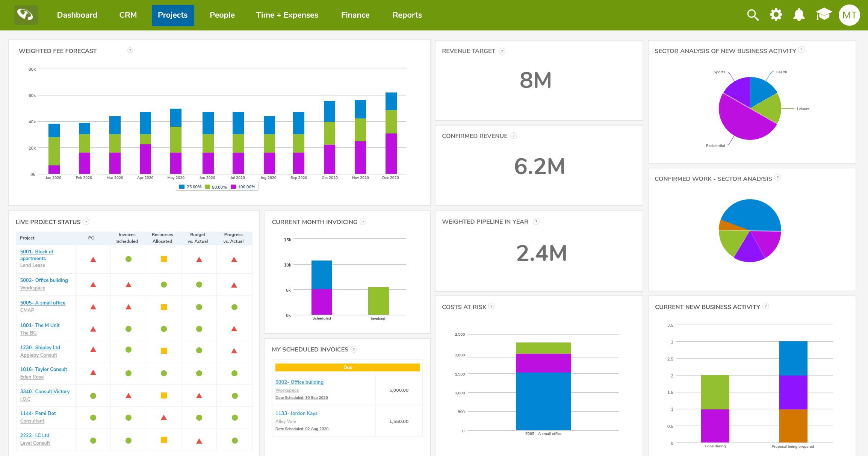Open the settings gear icon

click(x=776, y=15)
